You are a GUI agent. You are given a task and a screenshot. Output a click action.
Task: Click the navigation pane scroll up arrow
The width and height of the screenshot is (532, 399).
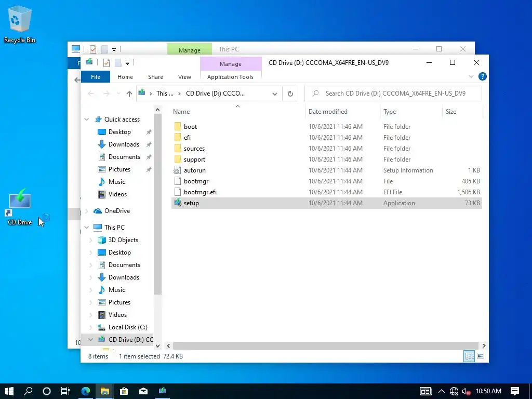[157, 110]
